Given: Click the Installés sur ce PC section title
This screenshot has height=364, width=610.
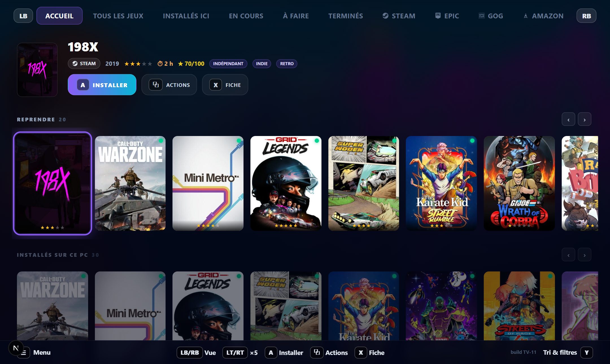Looking at the screenshot, I should (x=53, y=255).
